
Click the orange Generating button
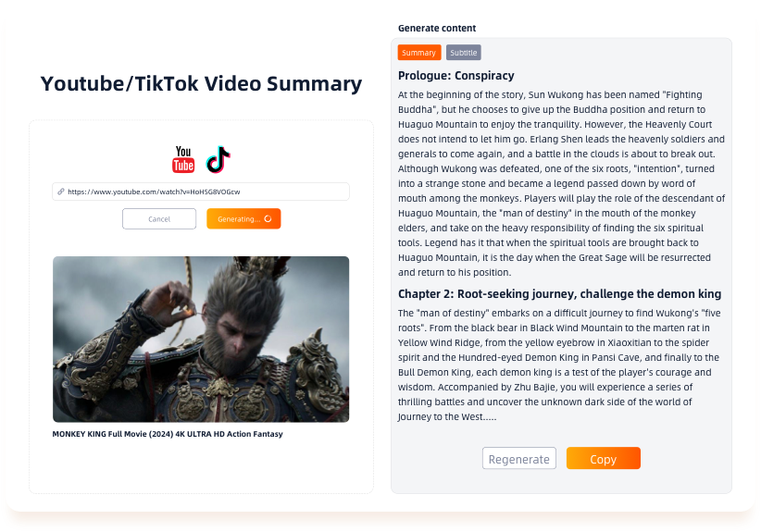point(243,218)
